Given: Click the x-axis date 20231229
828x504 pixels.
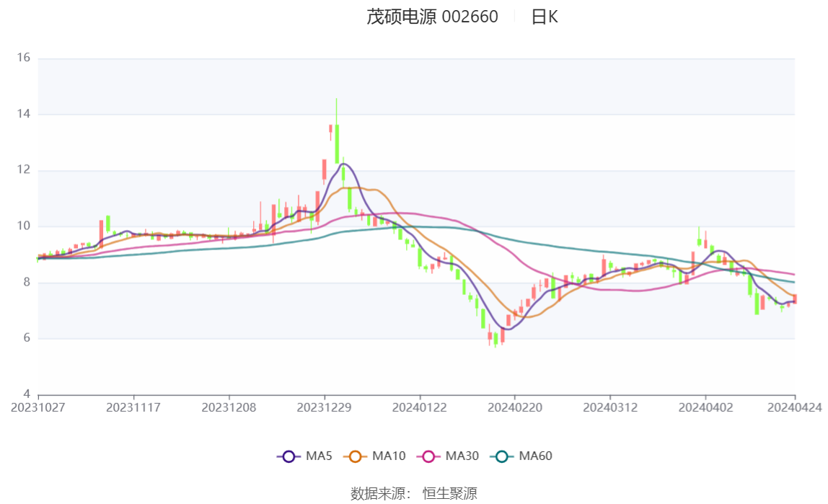Looking at the screenshot, I should pyautogui.click(x=324, y=407).
